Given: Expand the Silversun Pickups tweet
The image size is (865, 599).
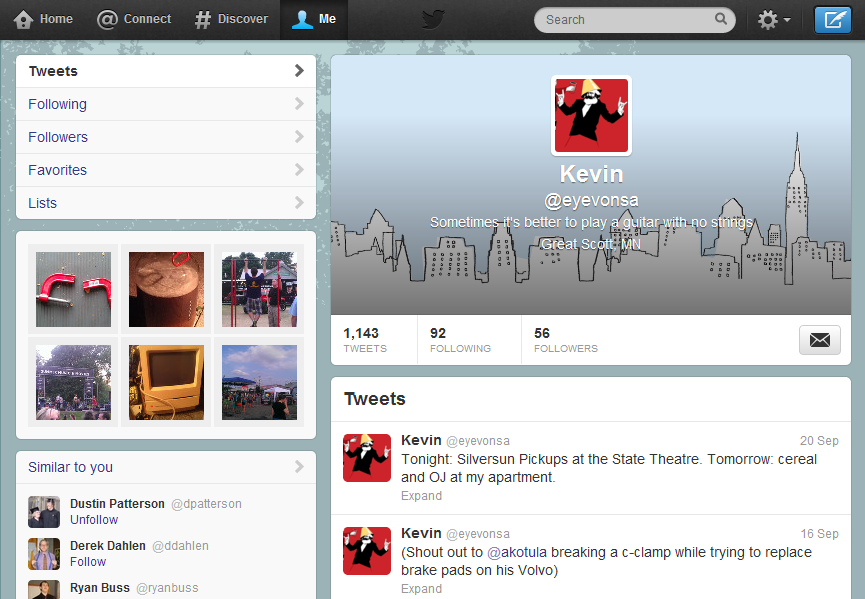Looking at the screenshot, I should (x=421, y=496).
